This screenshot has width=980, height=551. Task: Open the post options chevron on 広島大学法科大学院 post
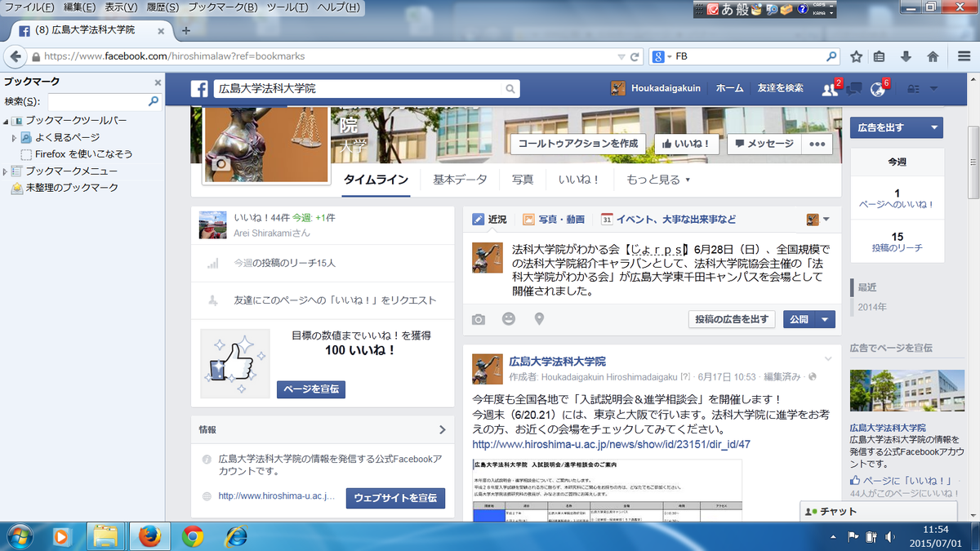pyautogui.click(x=828, y=359)
